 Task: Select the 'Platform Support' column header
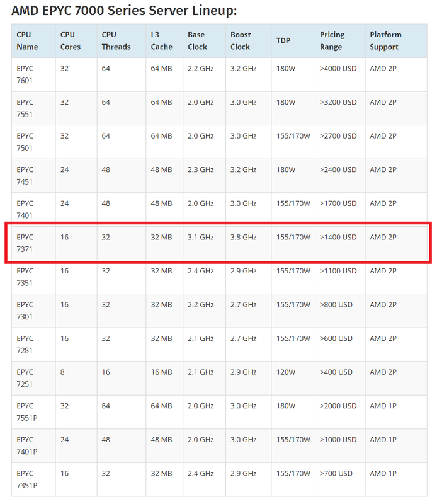tap(396, 41)
